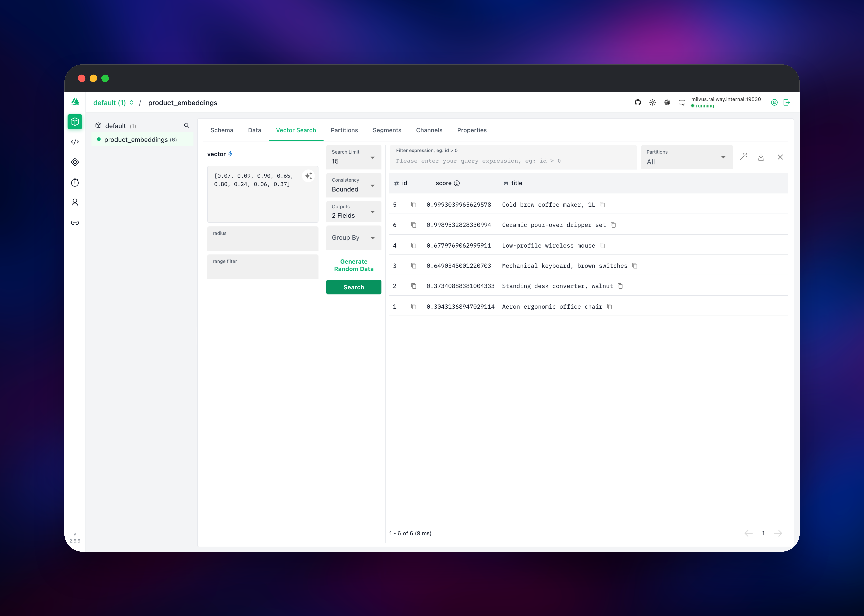The width and height of the screenshot is (864, 616).
Task: Open the stopwatch sidebar icon
Action: [75, 182]
